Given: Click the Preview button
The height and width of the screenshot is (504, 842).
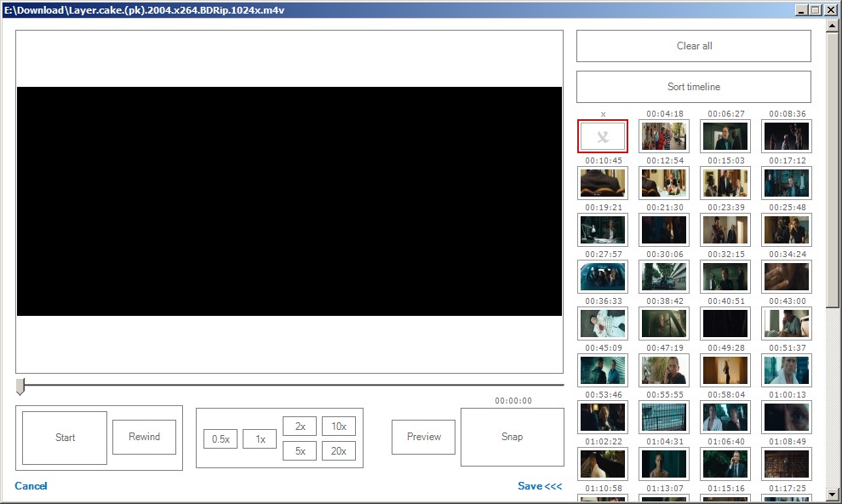Looking at the screenshot, I should [423, 437].
